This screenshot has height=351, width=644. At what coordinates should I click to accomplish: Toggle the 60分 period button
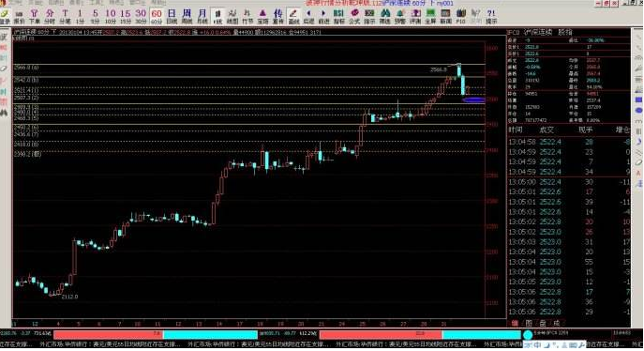(157, 17)
